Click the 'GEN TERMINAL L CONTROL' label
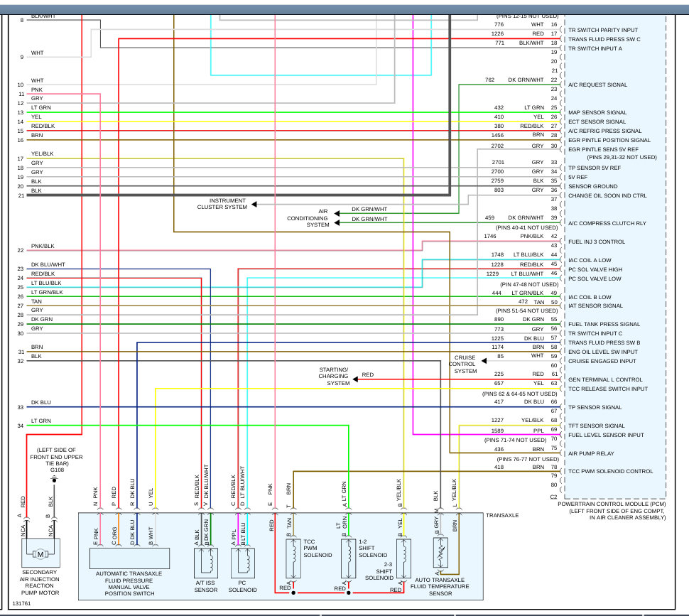Screen dimensions: 689x616 pos(605,379)
